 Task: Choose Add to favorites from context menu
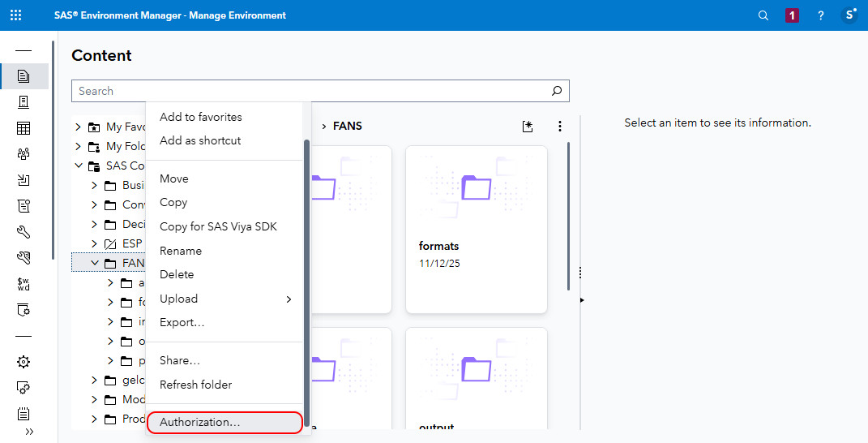point(224,117)
